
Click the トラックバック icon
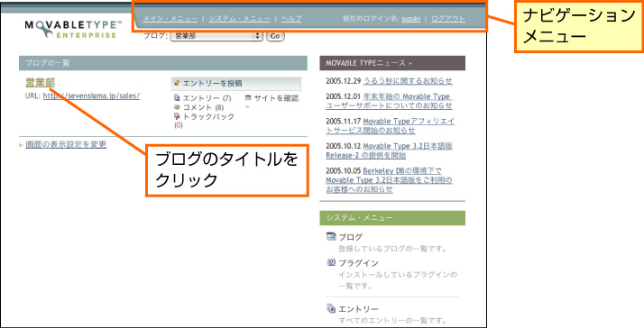coord(177,116)
